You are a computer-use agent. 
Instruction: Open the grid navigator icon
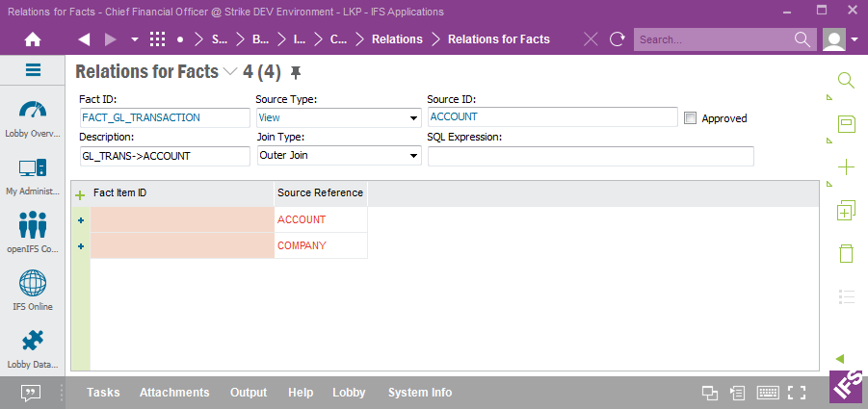(158, 39)
